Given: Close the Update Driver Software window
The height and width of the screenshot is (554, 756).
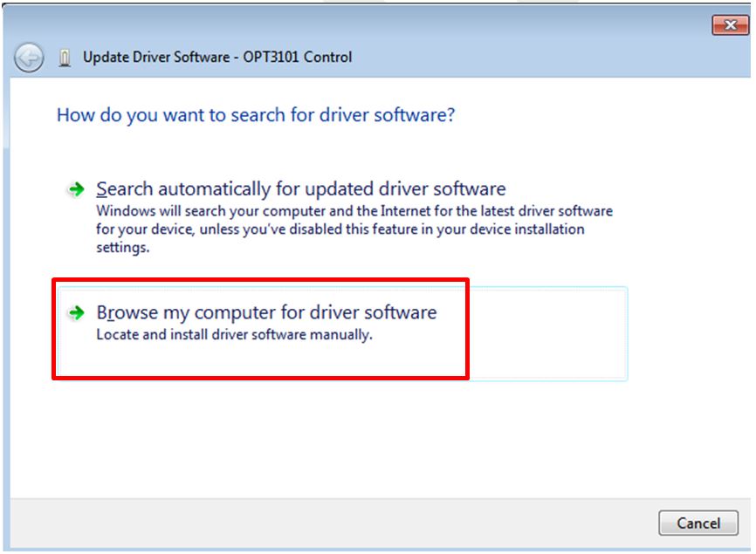Looking at the screenshot, I should 730,24.
